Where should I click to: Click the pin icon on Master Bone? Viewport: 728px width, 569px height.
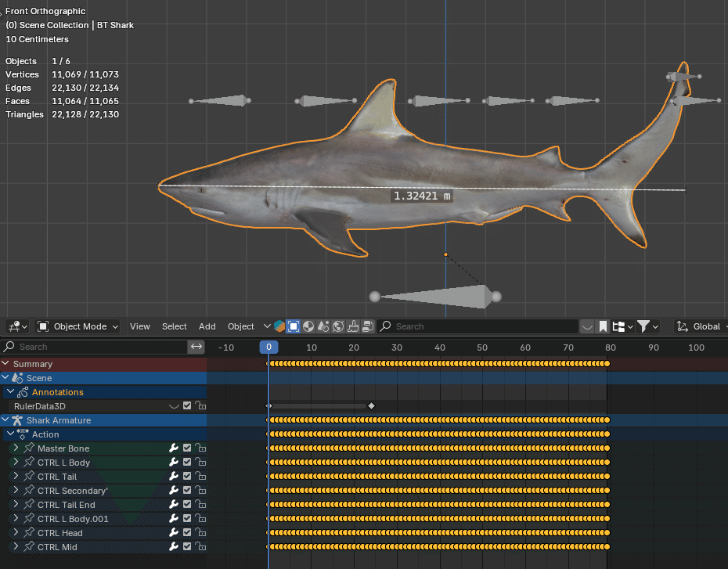[29, 448]
